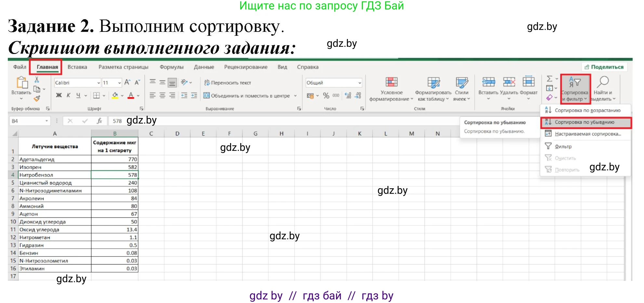Open the Общий number format dropdown
Screen dimensions: 644x303
point(359,83)
